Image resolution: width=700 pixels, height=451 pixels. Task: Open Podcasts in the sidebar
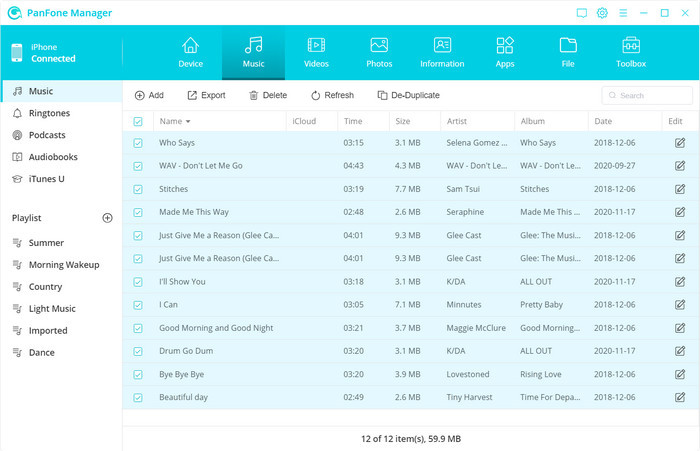click(61, 135)
